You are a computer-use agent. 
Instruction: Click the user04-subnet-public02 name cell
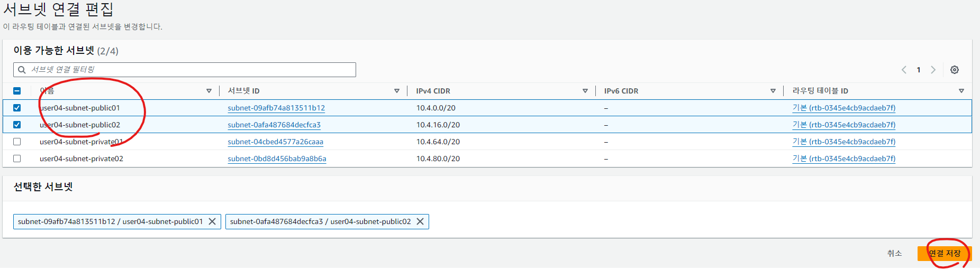(x=79, y=125)
